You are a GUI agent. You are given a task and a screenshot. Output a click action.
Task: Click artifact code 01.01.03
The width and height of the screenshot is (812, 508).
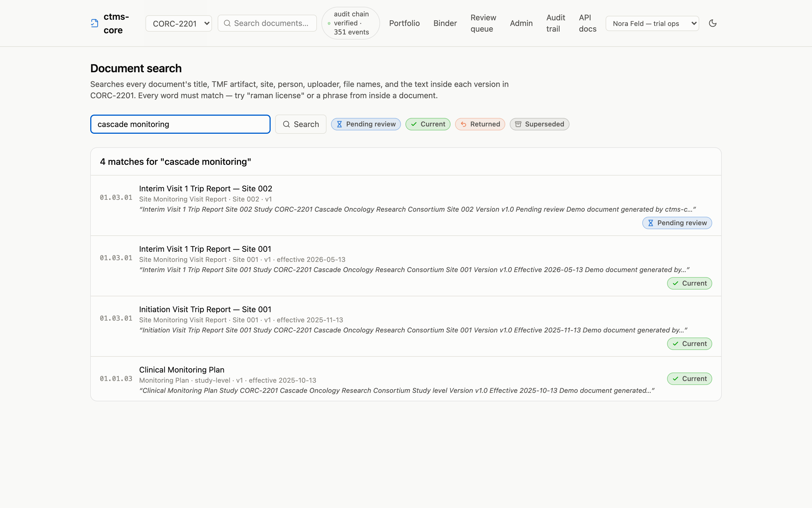pyautogui.click(x=116, y=379)
